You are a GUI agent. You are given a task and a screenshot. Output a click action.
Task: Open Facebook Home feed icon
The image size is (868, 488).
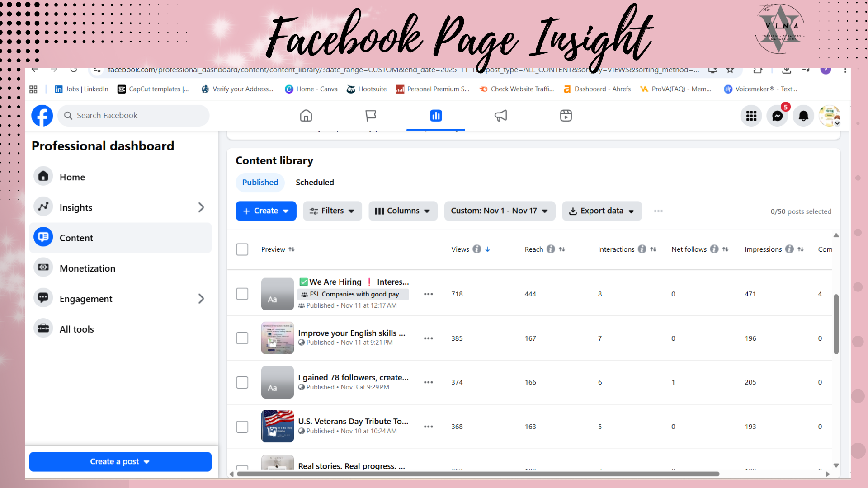306,116
